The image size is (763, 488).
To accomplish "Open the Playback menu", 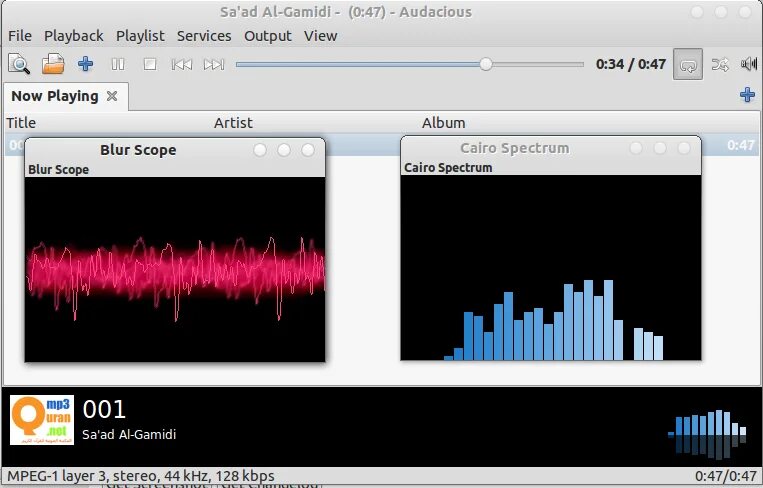I will tap(73, 36).
